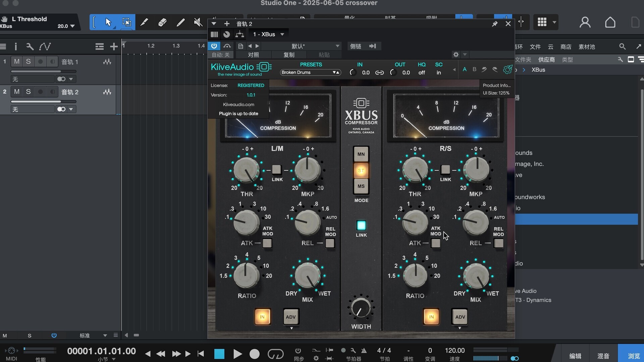The image size is (644, 362).
Task: Toggle plugin power bypass button
Action: click(214, 46)
